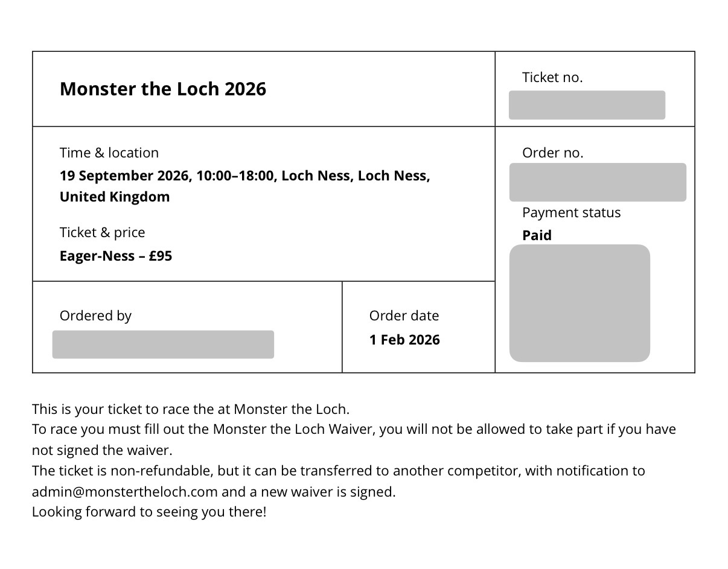Viewport: 728px width, 569px height.
Task: Click the redacted Ticket no. field
Action: (587, 105)
